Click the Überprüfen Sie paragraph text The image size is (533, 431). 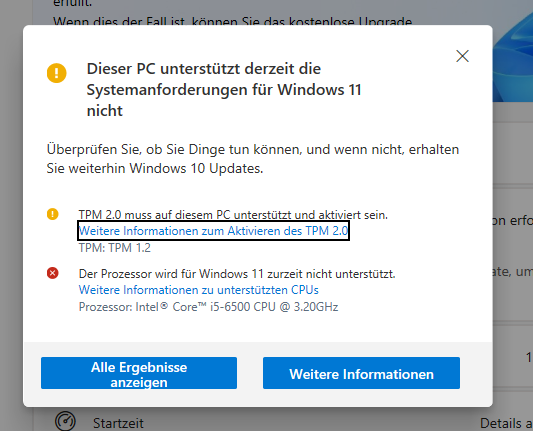tap(253, 159)
